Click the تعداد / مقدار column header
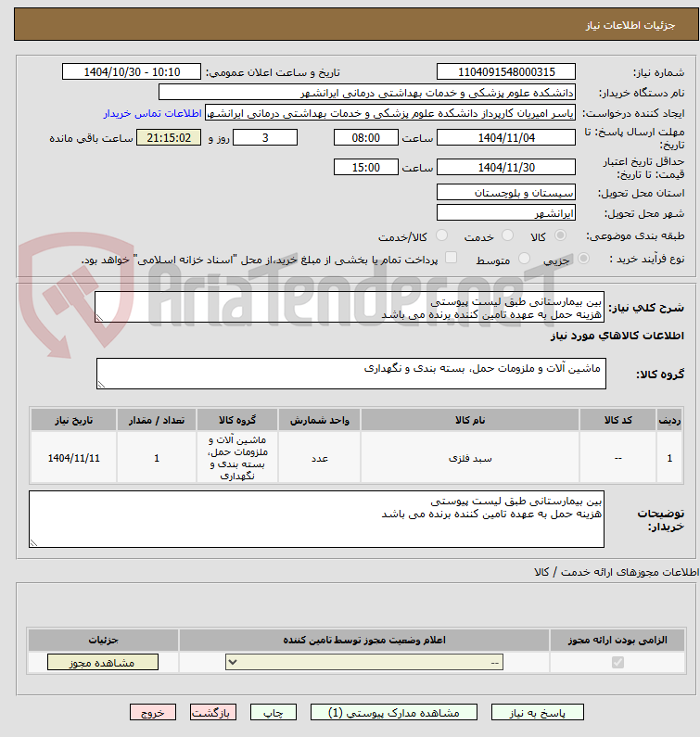 [x=157, y=420]
